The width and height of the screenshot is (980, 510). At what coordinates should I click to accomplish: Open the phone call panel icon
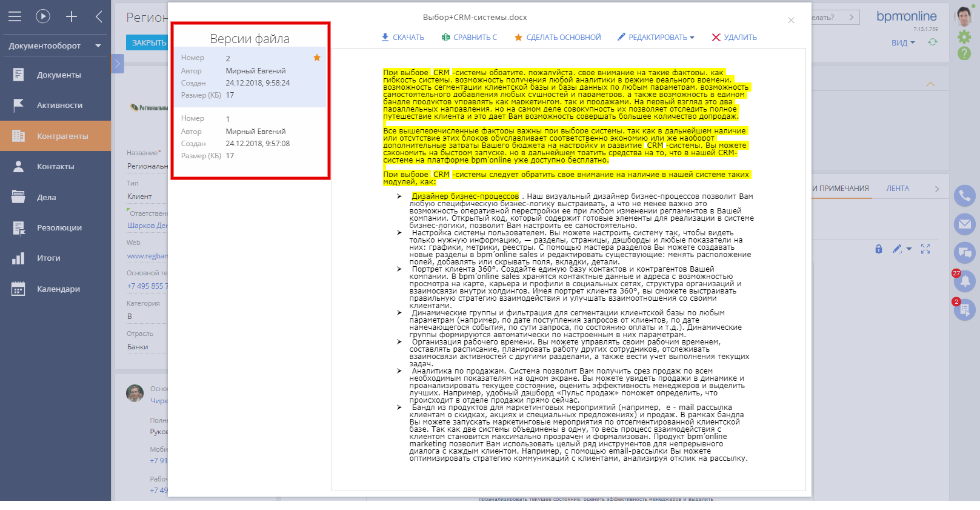964,195
